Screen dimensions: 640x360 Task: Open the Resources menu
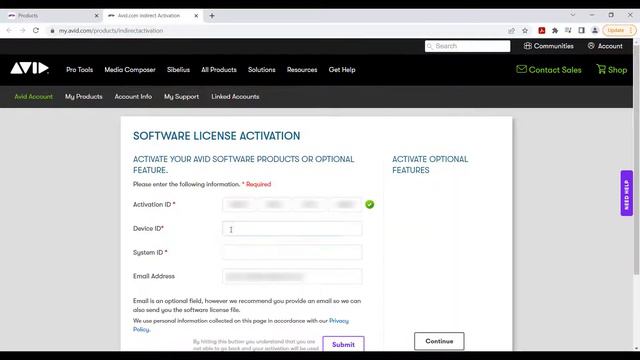(302, 70)
